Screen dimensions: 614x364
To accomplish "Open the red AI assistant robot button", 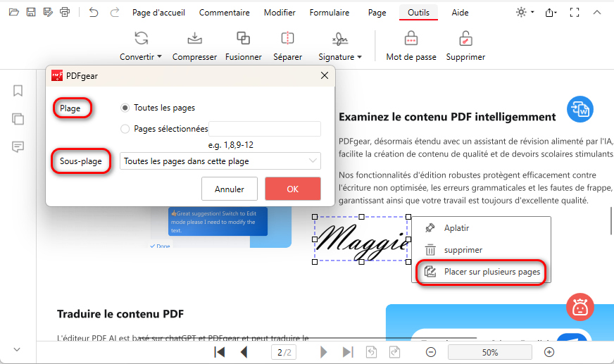I will (x=580, y=307).
